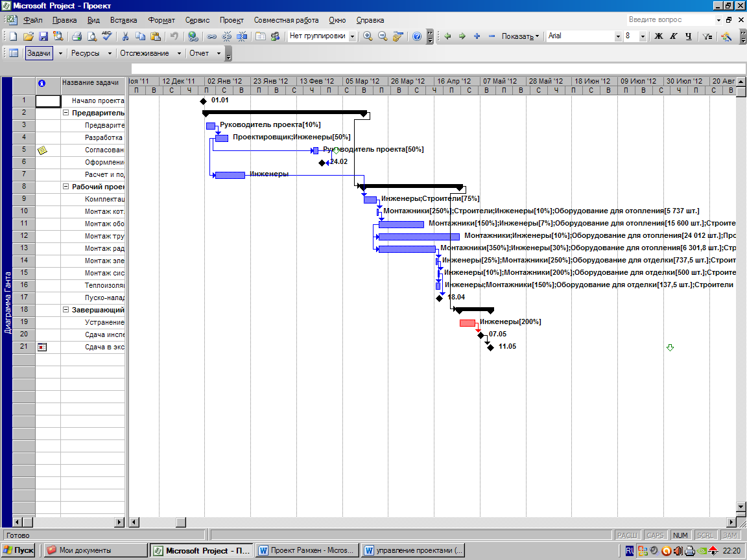Zoom in on the Gantt timescale
Image resolution: width=747 pixels, height=560 pixels.
coord(368,36)
